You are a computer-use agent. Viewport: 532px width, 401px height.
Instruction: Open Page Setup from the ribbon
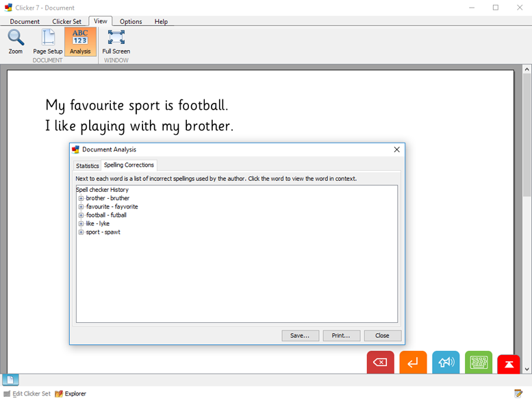click(48, 41)
